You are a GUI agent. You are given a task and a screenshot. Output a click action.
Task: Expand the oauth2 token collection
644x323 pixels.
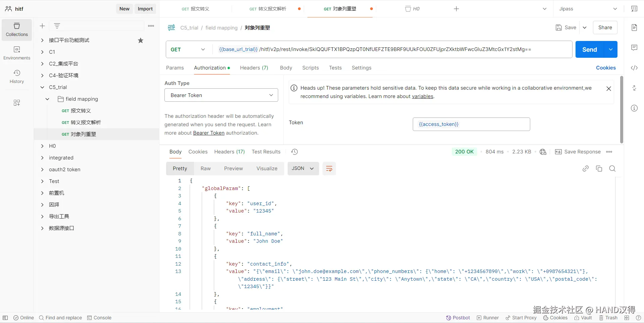click(42, 170)
